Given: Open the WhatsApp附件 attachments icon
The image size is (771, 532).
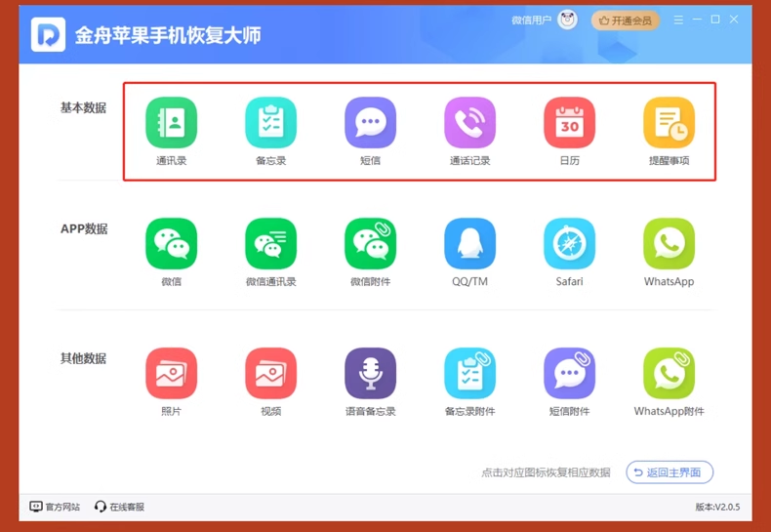Looking at the screenshot, I should (x=670, y=373).
